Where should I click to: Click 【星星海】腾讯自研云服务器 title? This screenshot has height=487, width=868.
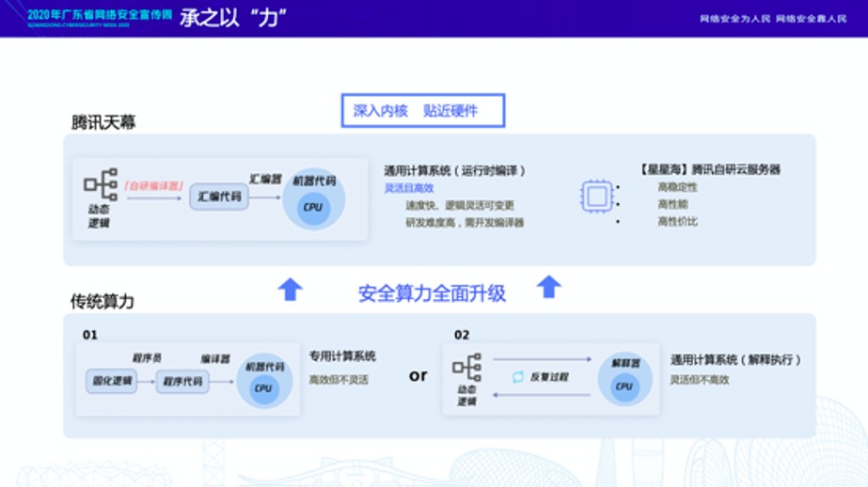pyautogui.click(x=709, y=169)
